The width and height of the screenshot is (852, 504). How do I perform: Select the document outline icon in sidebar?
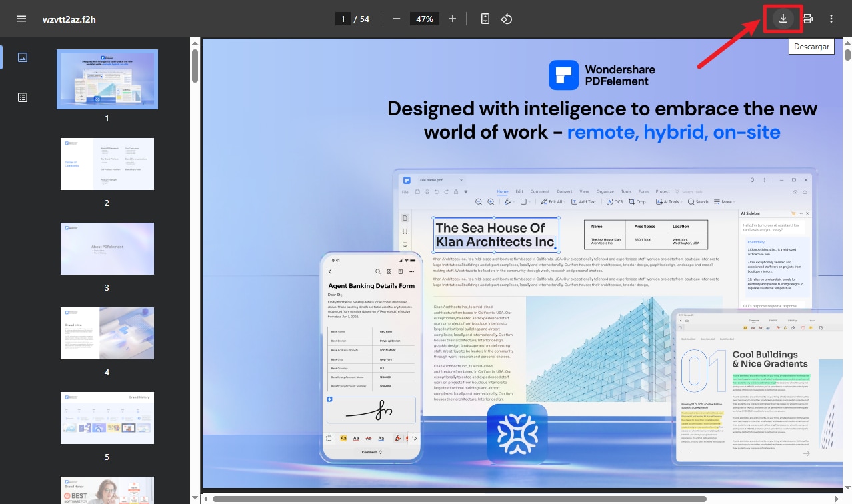(23, 97)
